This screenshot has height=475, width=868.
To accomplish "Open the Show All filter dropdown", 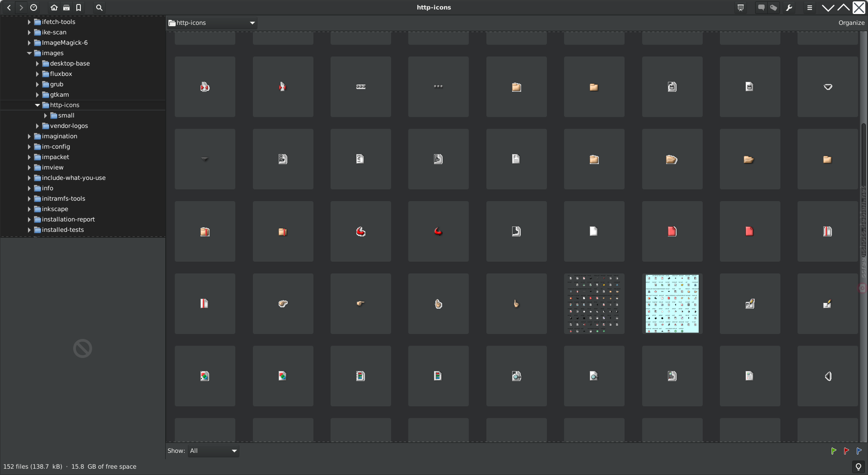I will tap(213, 451).
